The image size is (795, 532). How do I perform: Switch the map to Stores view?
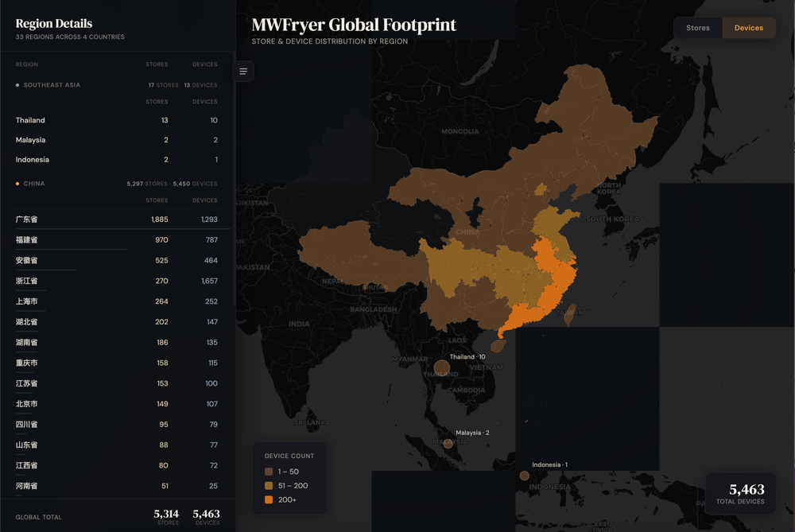coord(698,28)
